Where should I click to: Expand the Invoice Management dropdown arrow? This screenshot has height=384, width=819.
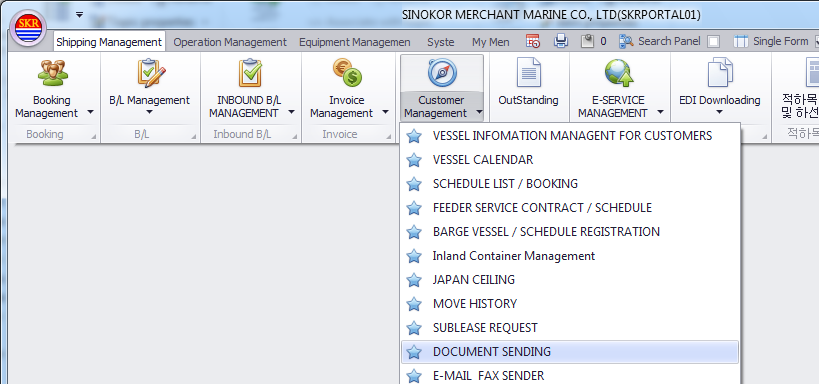pos(385,112)
